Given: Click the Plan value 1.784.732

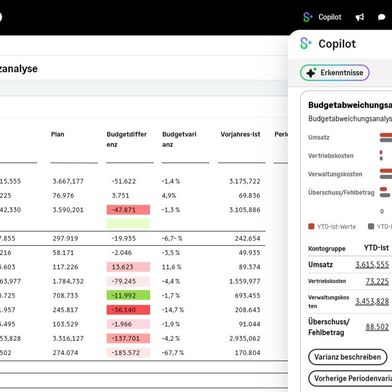Looking at the screenshot, I should click(x=68, y=281).
